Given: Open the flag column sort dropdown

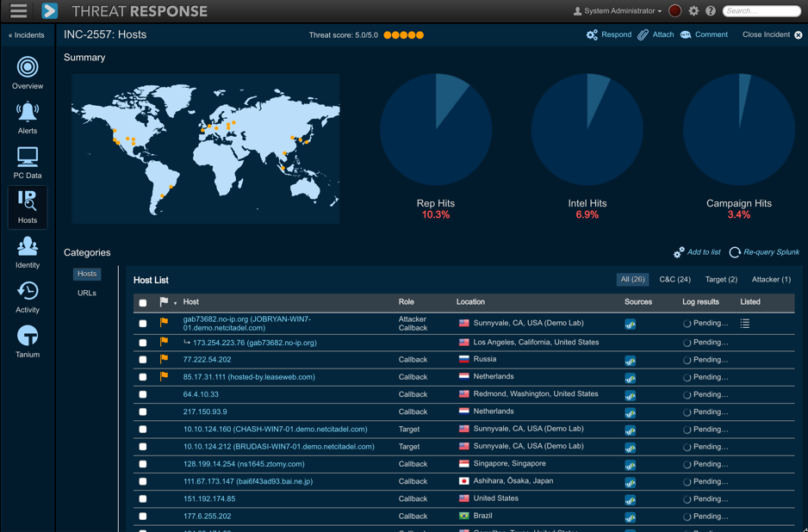Looking at the screenshot, I should [x=175, y=303].
